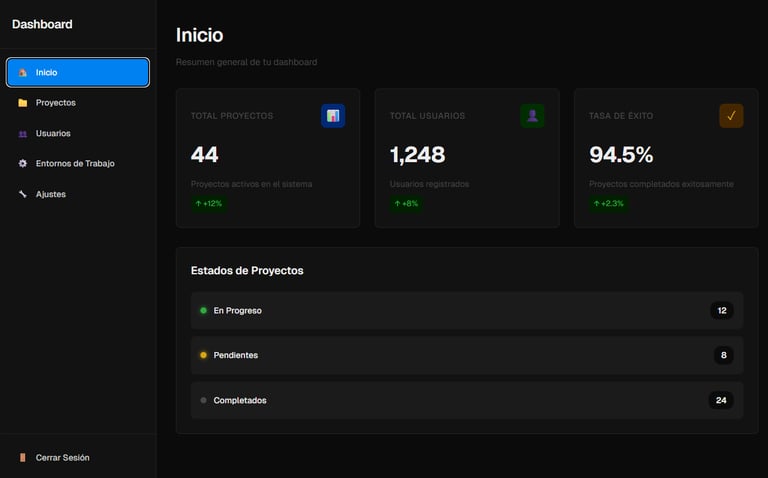768x478 pixels.
Task: Click the bar chart icon in Total Proyectos card
Action: click(x=333, y=116)
